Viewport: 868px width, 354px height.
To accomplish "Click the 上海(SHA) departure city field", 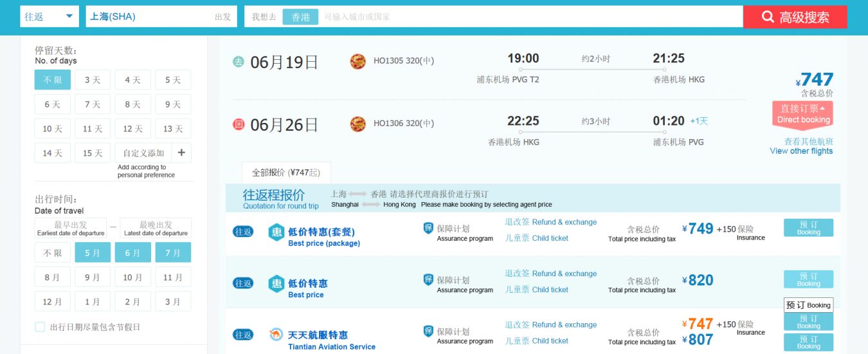I will [x=151, y=17].
